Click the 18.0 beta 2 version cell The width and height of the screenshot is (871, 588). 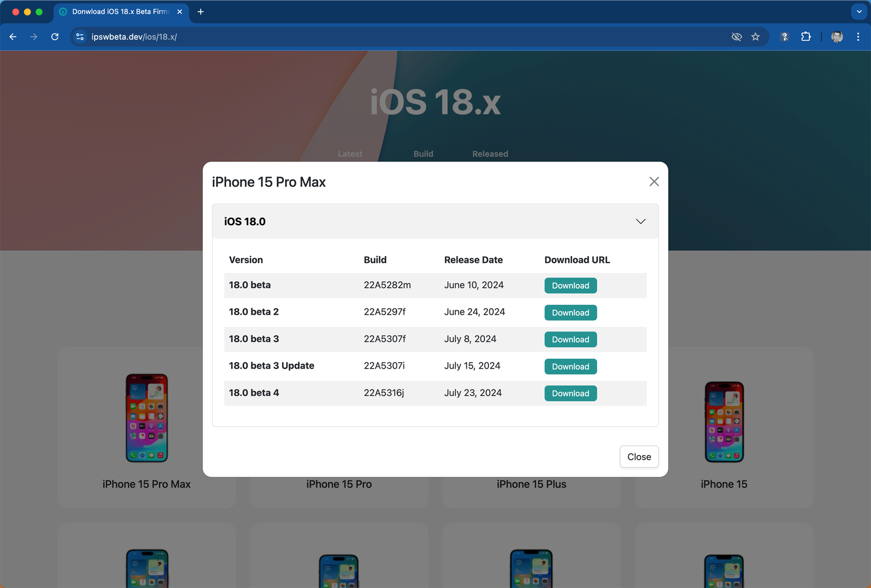254,312
